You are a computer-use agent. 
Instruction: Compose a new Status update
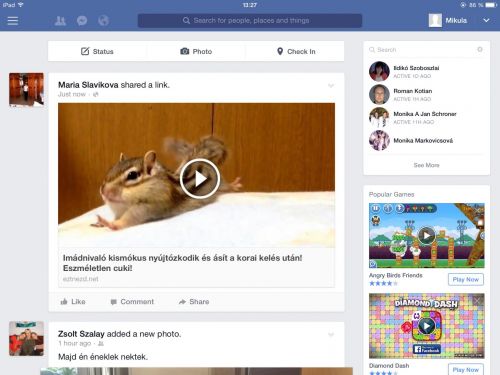(x=97, y=51)
